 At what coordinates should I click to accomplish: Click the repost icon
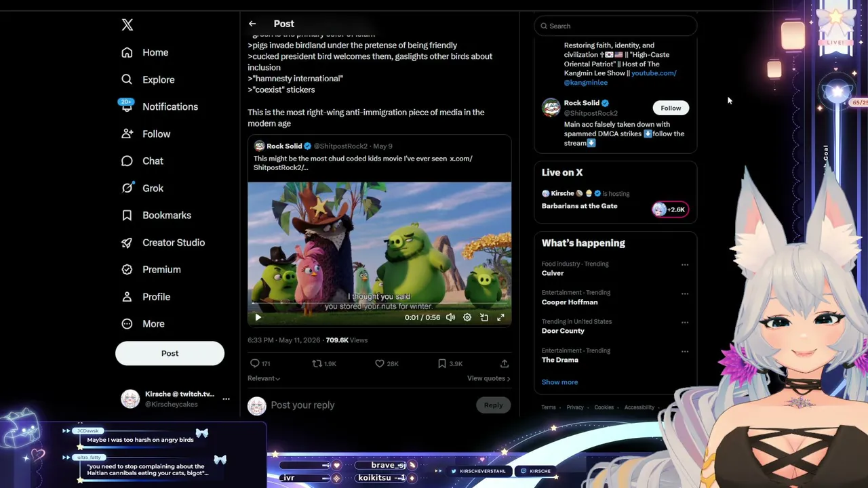tap(317, 364)
